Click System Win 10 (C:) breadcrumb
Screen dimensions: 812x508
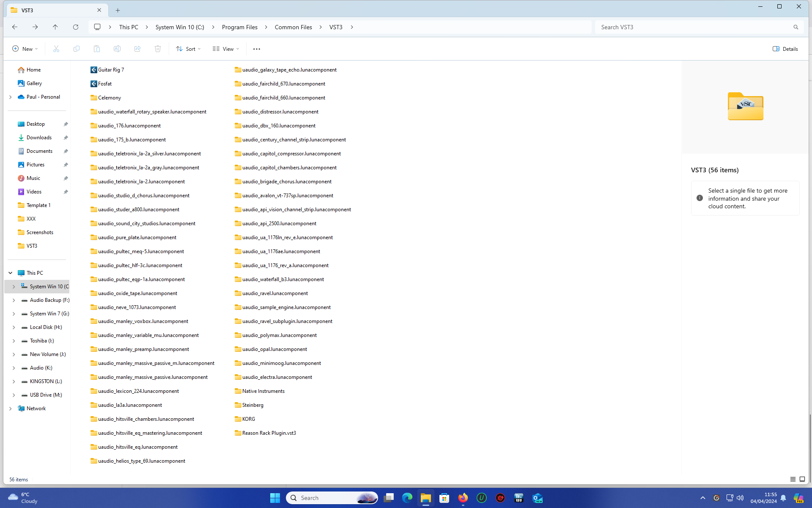point(180,27)
